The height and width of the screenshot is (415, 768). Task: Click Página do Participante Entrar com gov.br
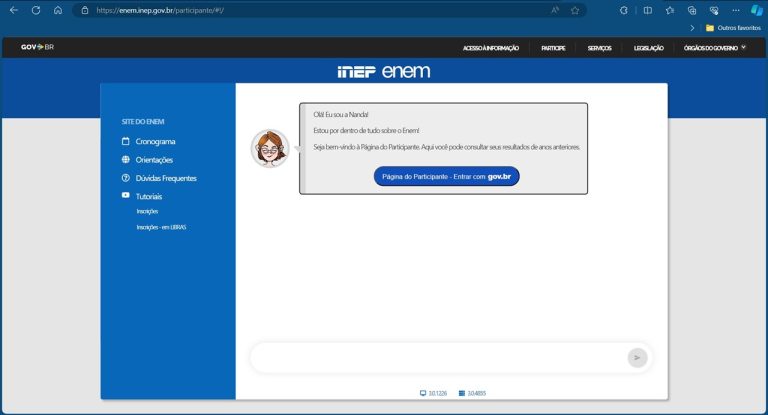pyautogui.click(x=446, y=176)
